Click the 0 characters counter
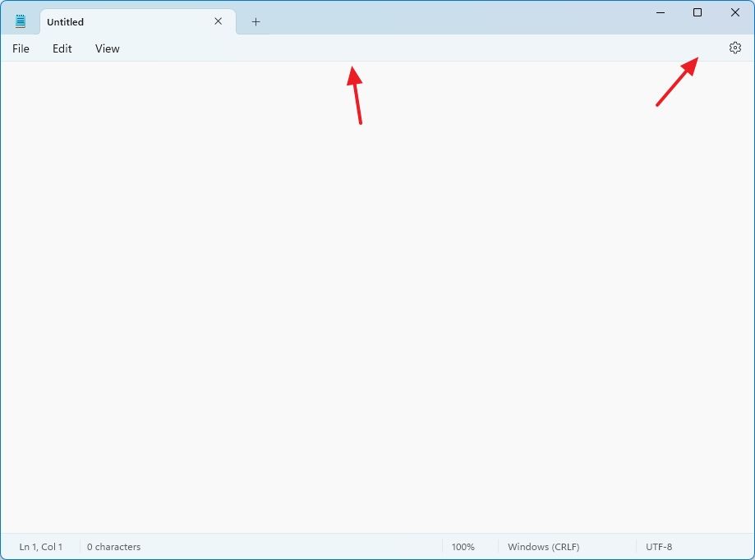This screenshot has height=560, width=755. pyautogui.click(x=113, y=546)
